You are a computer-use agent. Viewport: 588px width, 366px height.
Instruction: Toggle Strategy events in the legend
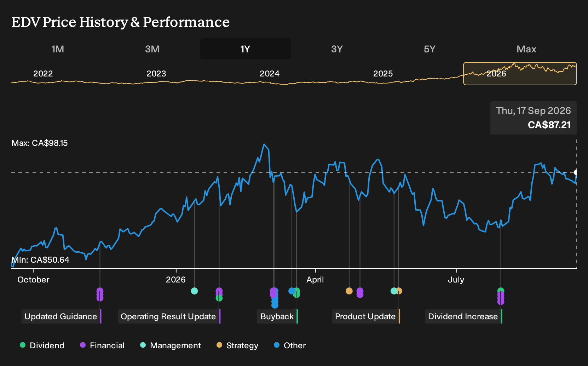click(x=237, y=345)
